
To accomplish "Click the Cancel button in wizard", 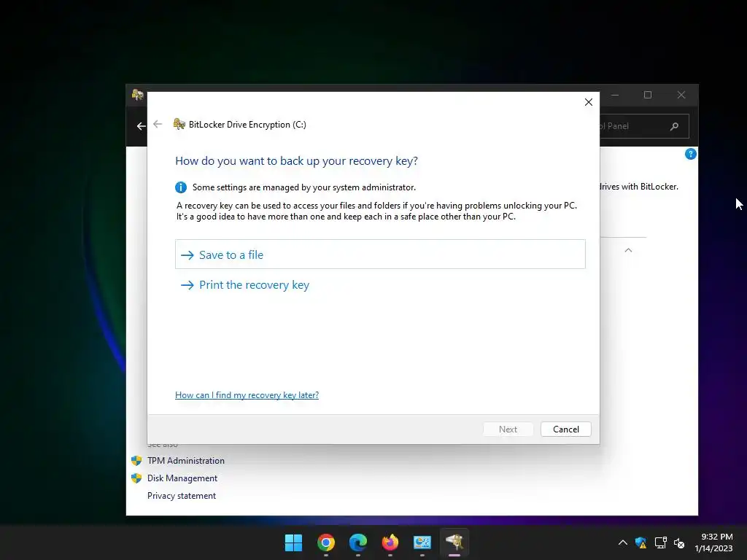I will coord(566,429).
